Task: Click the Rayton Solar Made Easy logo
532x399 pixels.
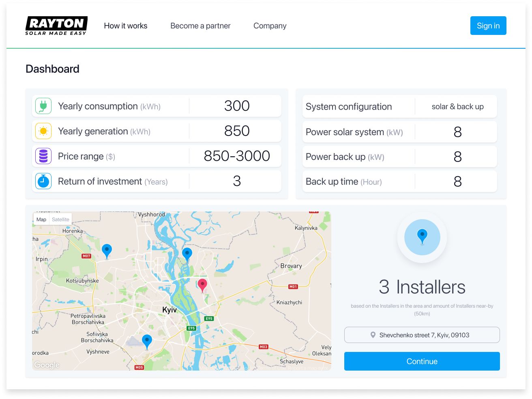Action: pos(56,25)
